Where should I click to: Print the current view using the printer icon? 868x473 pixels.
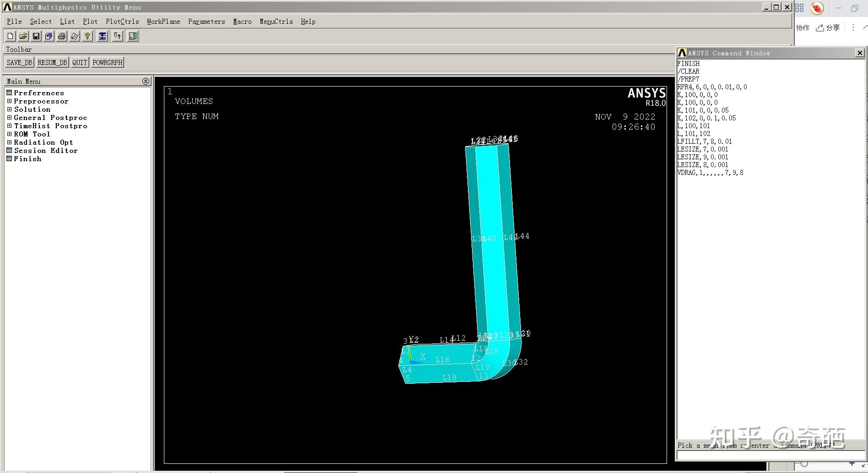pyautogui.click(x=62, y=36)
